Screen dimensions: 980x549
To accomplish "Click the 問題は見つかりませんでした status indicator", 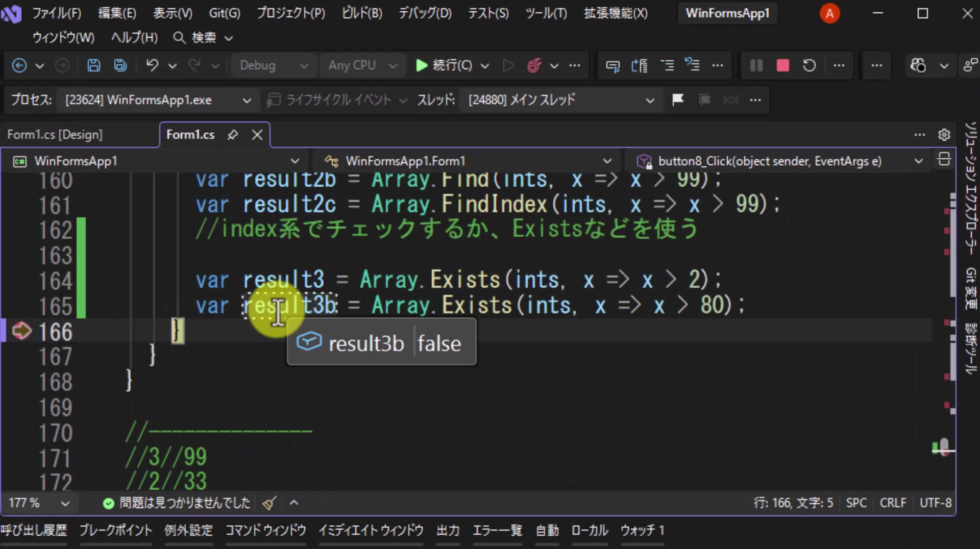I will click(177, 503).
